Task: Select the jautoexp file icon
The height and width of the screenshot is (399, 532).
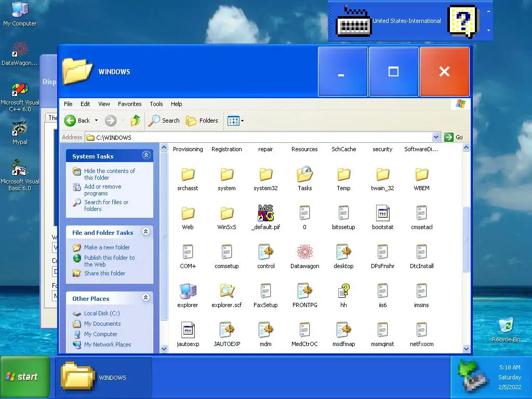Action: click(188, 330)
